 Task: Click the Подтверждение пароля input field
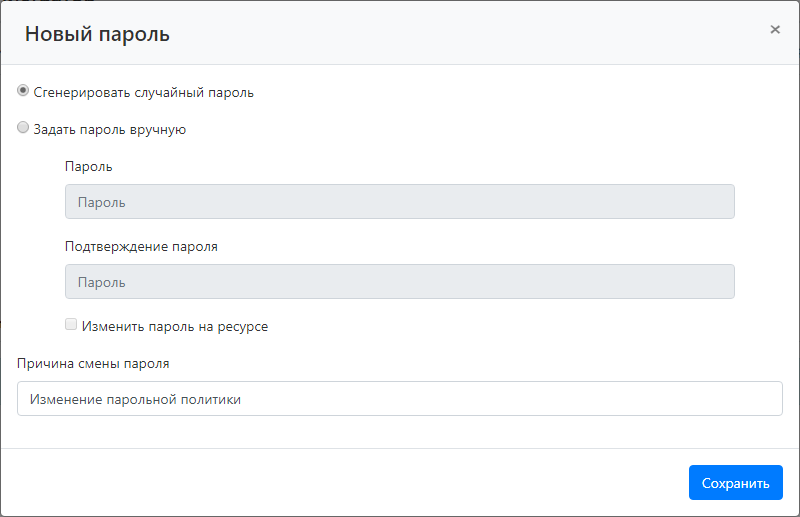pyautogui.click(x=399, y=282)
